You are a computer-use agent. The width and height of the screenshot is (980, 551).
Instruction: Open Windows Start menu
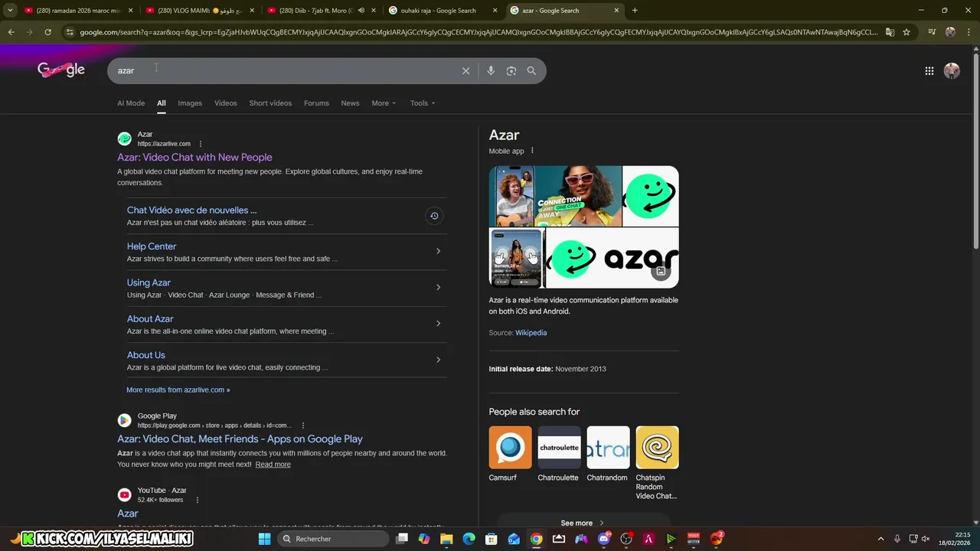(x=264, y=539)
